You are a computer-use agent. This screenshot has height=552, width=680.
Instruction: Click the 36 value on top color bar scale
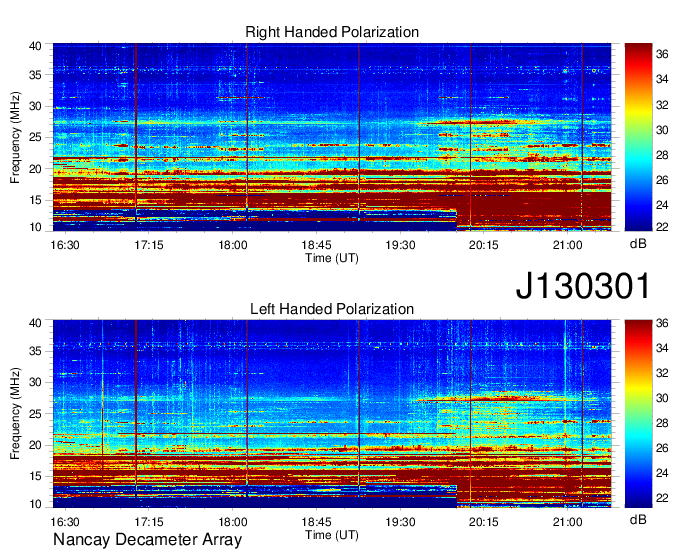[x=662, y=54]
